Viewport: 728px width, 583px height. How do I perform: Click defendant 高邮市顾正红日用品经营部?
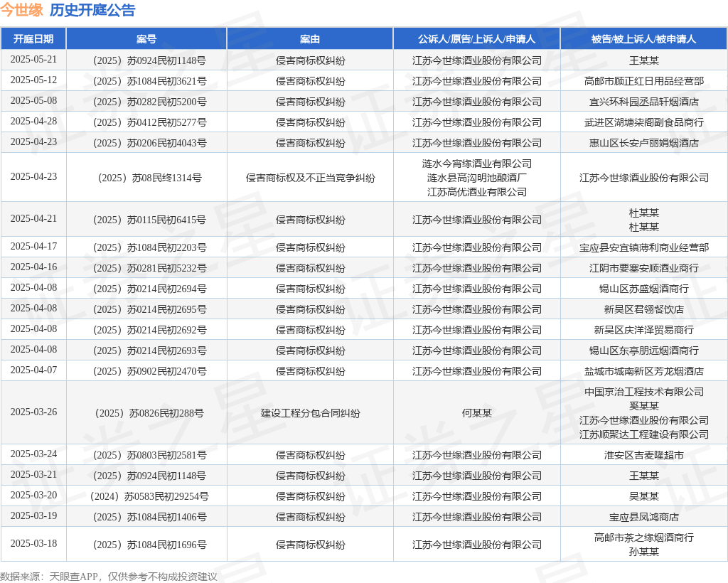tap(644, 81)
